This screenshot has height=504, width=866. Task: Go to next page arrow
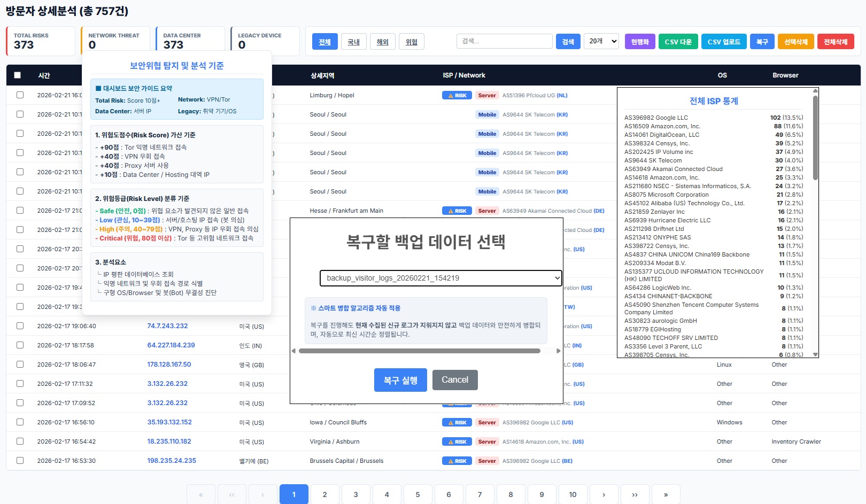click(604, 494)
